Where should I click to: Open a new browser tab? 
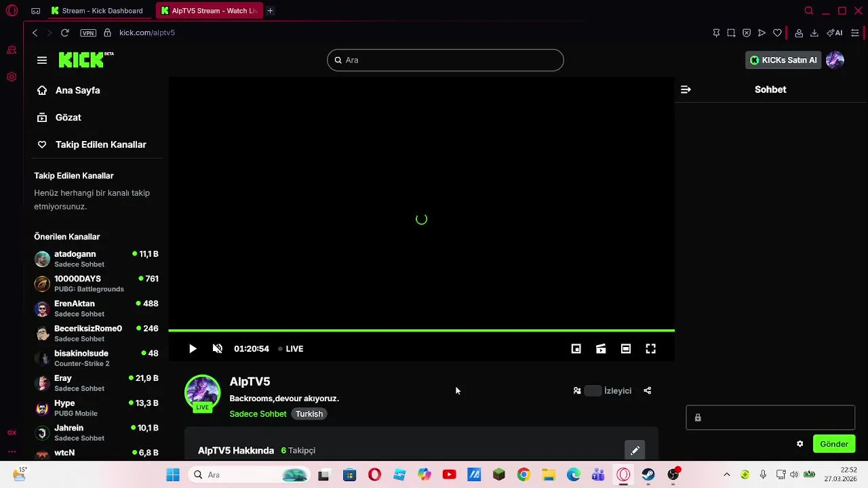[x=270, y=11]
